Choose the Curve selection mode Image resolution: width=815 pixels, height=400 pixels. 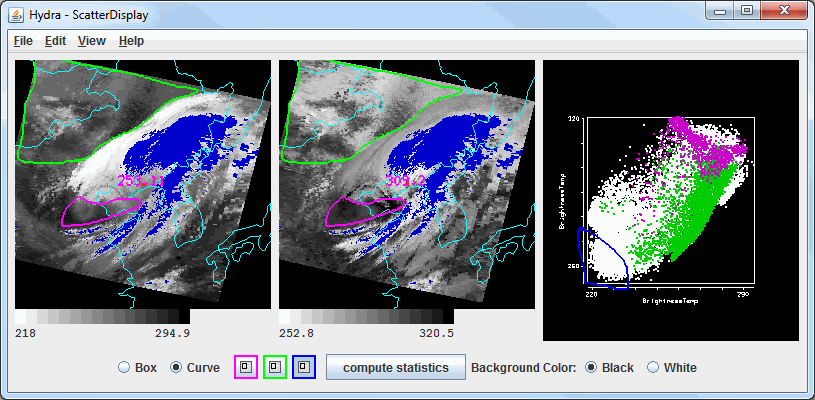(x=177, y=367)
